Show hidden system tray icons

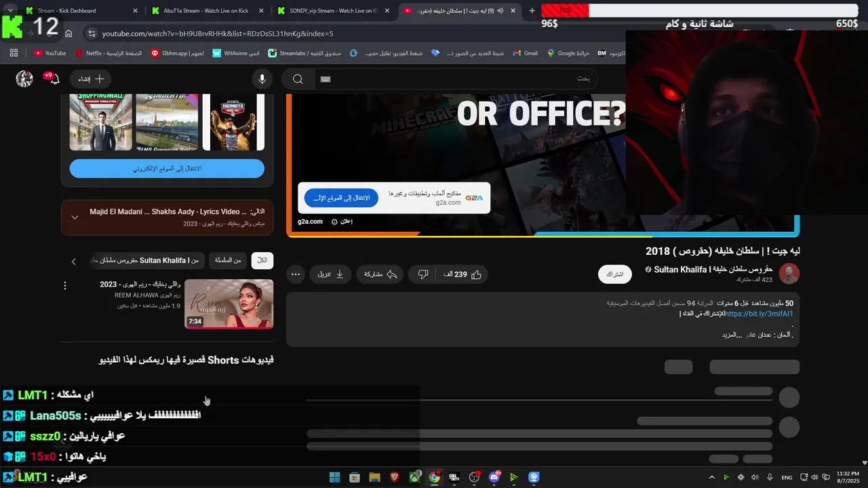pyautogui.click(x=711, y=477)
